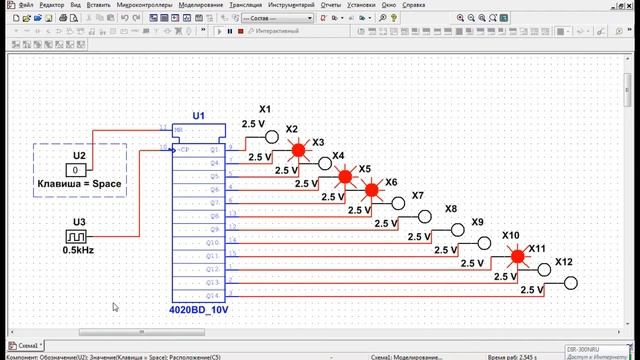Zoom to the selected area

tap(482, 18)
